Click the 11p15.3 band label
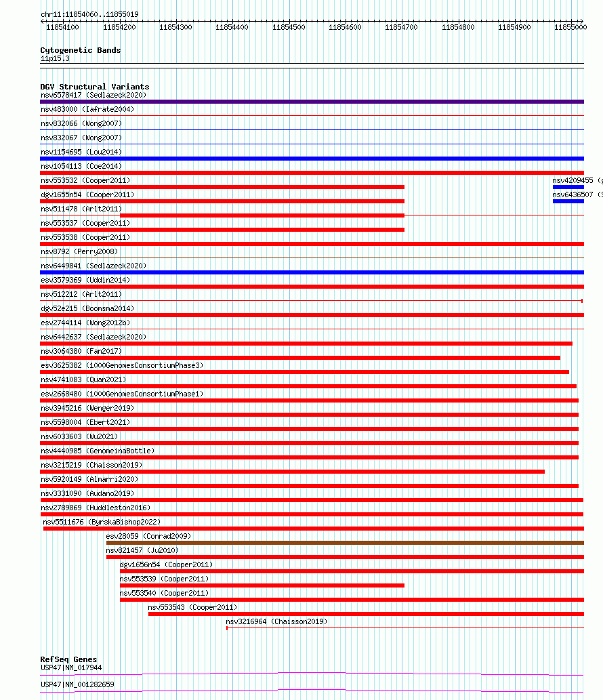This screenshot has height=700, width=603. pos(55,58)
